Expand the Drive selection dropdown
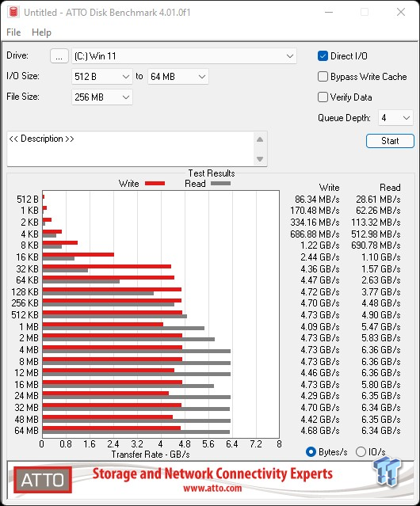 pyautogui.click(x=184, y=56)
